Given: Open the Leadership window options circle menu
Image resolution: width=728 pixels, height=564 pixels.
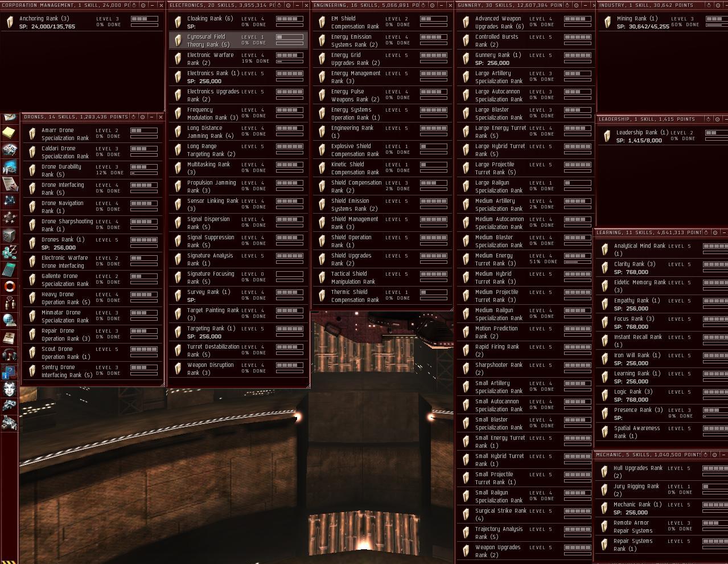Looking at the screenshot, I should (717, 119).
